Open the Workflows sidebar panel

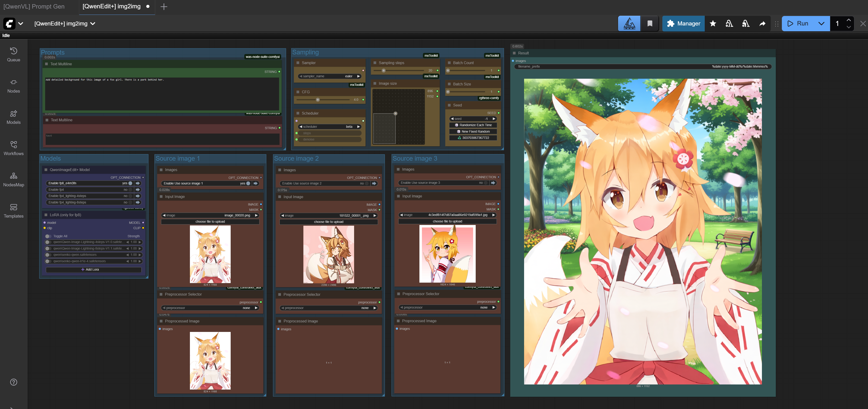point(13,148)
